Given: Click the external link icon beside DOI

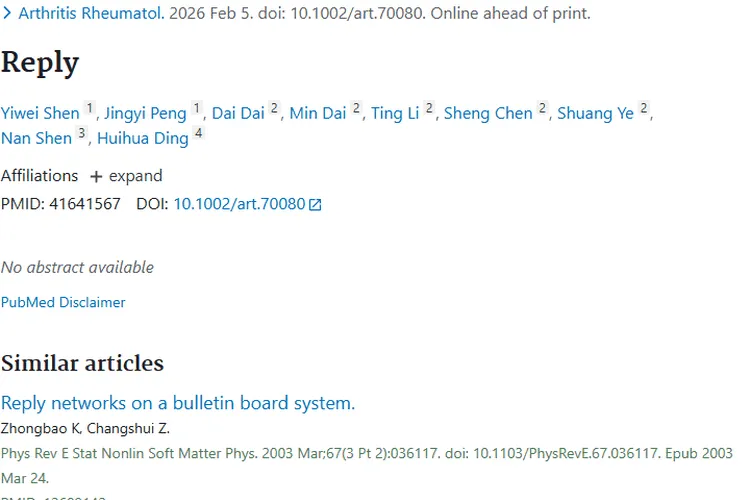Looking at the screenshot, I should click(x=315, y=205).
